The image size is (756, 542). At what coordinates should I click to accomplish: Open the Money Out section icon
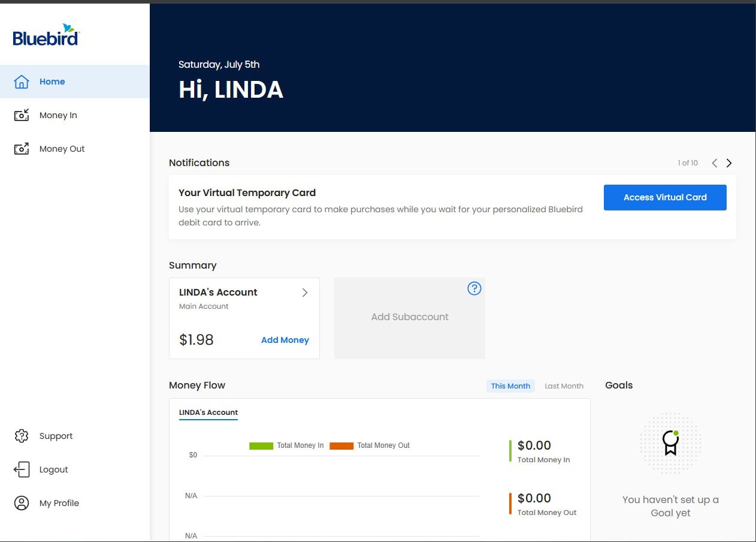pyautogui.click(x=22, y=148)
